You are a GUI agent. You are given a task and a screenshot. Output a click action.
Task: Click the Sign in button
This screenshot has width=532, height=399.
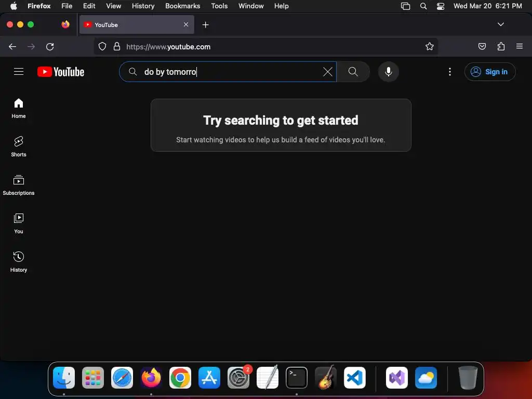[x=489, y=72]
